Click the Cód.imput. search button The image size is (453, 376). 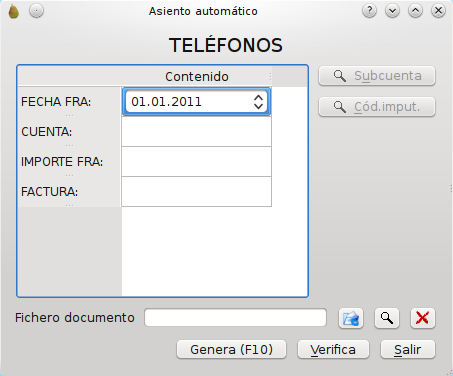pyautogui.click(x=377, y=107)
